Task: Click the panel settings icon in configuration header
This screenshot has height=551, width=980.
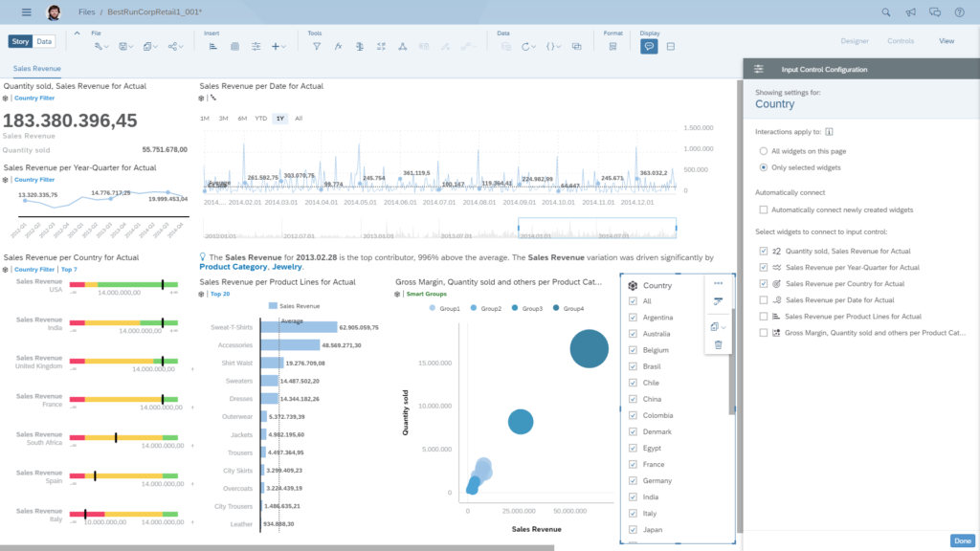Action: tap(759, 69)
